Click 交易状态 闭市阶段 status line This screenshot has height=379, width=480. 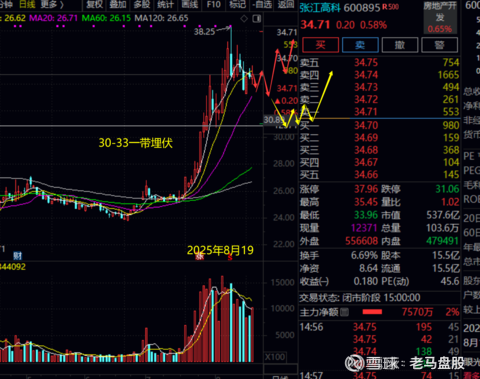(x=360, y=297)
